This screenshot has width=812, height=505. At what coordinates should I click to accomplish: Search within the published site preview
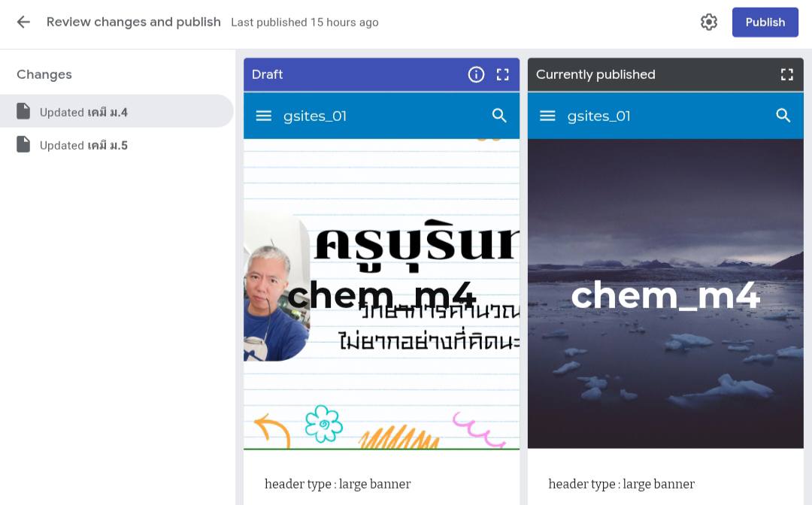click(783, 116)
